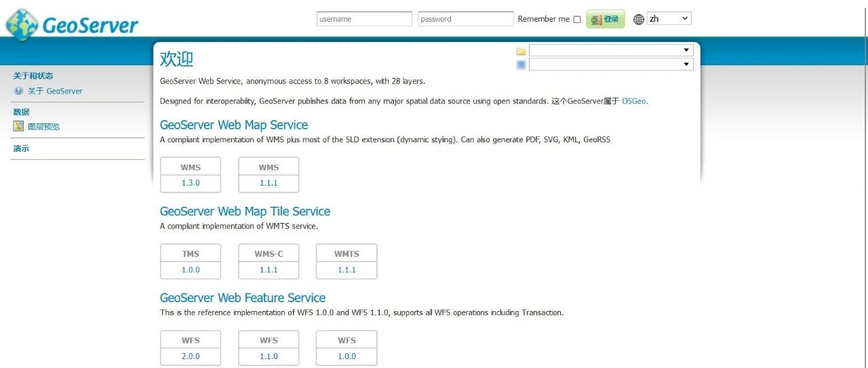Click the GeoServer Web Map Tile Service heading
Viewport: 868px width, 368px height.
coord(245,211)
